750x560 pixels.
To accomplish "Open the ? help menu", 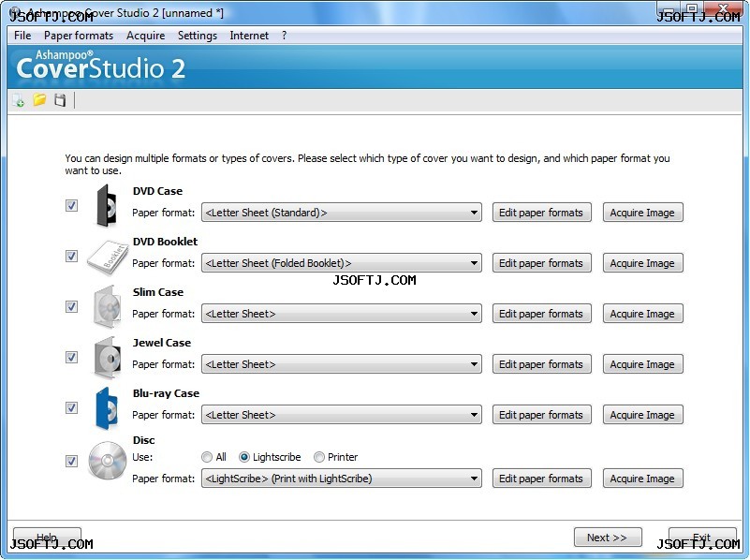I will [284, 36].
